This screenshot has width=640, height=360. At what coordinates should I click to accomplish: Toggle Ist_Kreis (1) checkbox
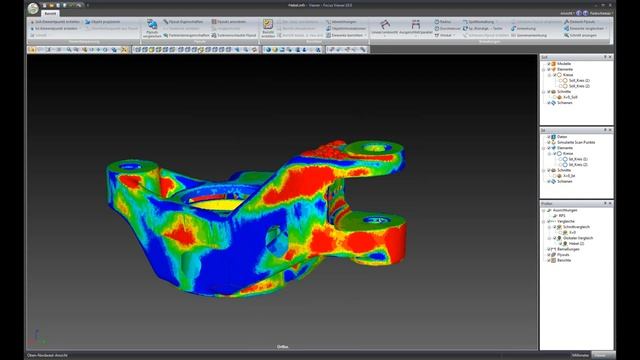point(560,159)
